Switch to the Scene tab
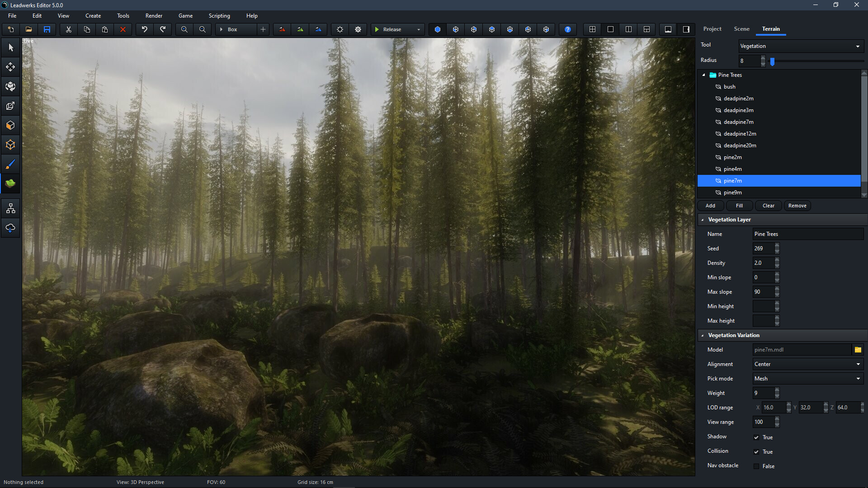The image size is (868, 488). (x=741, y=28)
